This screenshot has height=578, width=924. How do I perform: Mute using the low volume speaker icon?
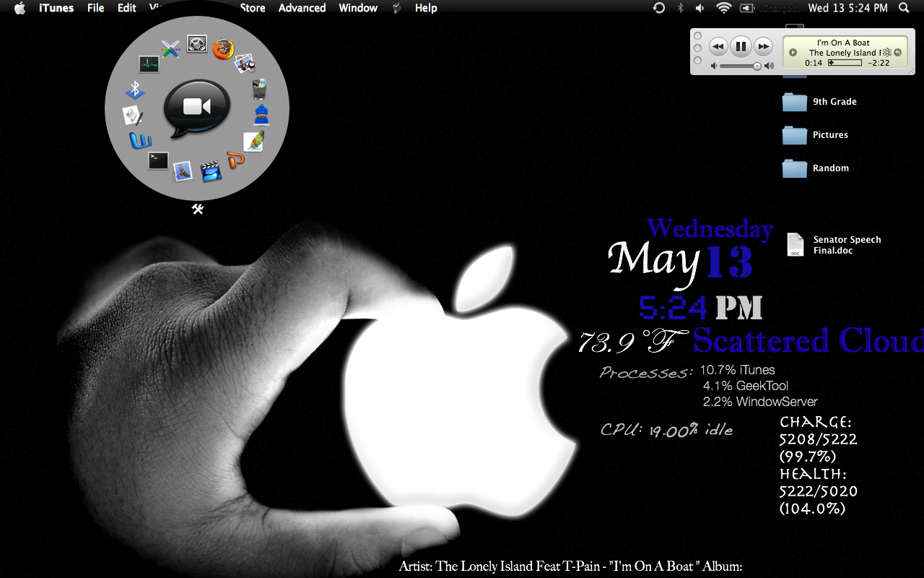click(714, 66)
